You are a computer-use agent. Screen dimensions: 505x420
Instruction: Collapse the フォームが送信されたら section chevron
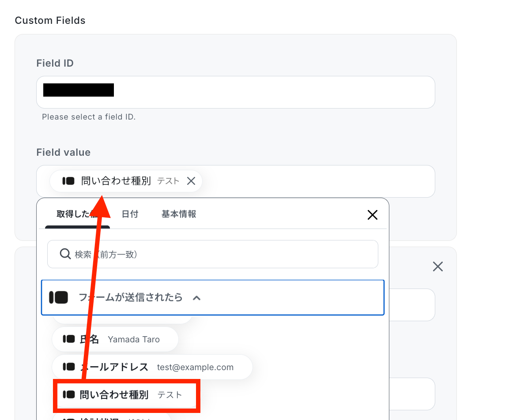click(x=196, y=298)
